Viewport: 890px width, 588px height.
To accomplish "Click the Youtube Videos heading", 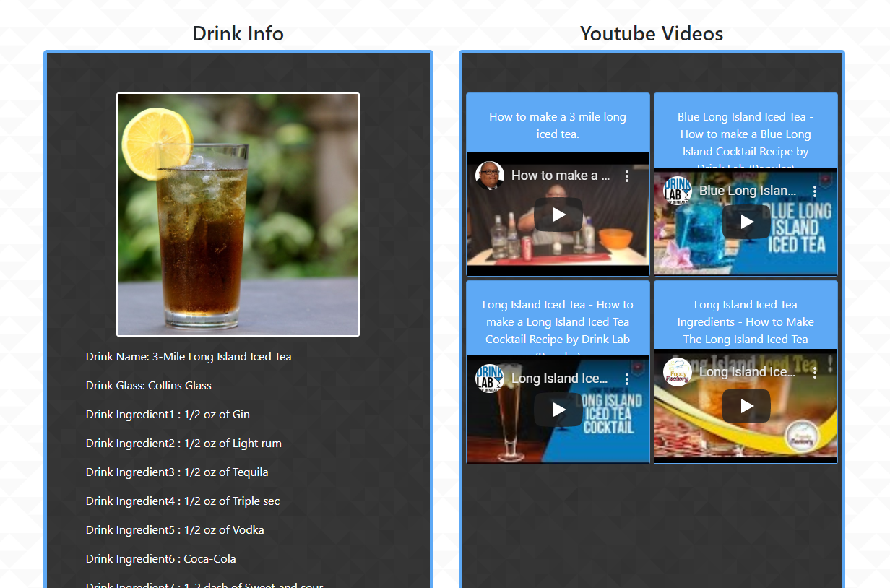I will tap(652, 33).
